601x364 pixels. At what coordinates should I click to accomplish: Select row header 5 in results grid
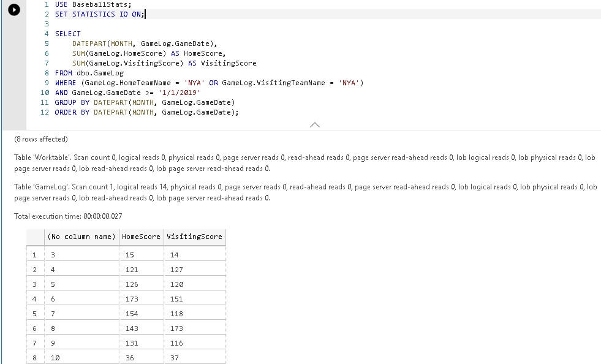tap(35, 313)
